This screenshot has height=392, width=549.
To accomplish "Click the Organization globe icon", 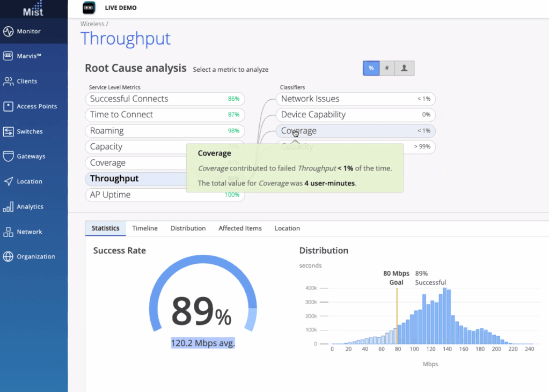I will 8,257.
